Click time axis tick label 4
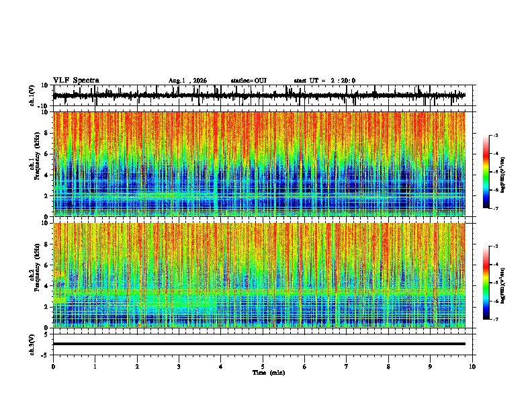 point(221,367)
